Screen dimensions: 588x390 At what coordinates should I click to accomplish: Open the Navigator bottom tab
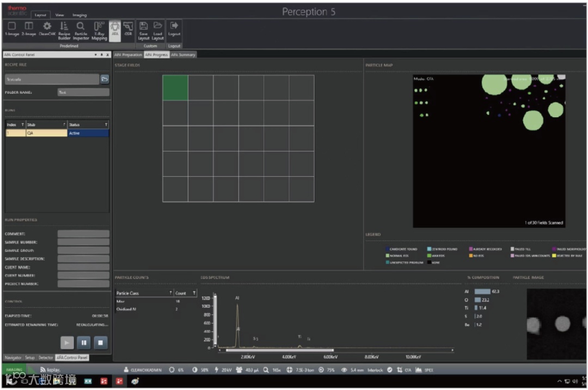(13, 357)
